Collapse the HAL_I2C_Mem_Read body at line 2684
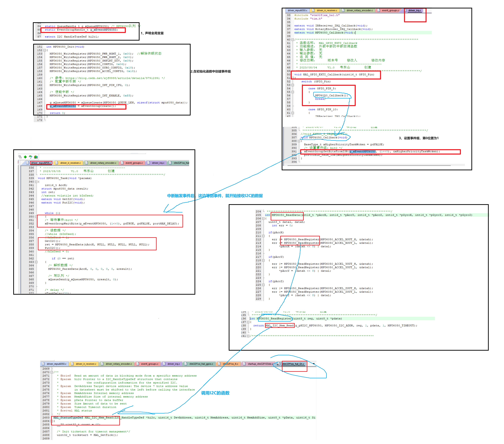 [x=52, y=421]
